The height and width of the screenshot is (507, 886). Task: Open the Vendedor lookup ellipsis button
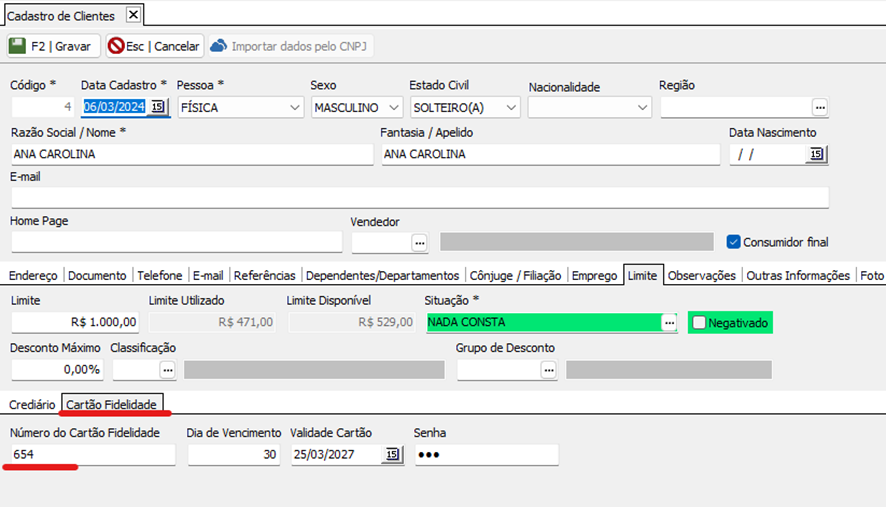click(419, 242)
